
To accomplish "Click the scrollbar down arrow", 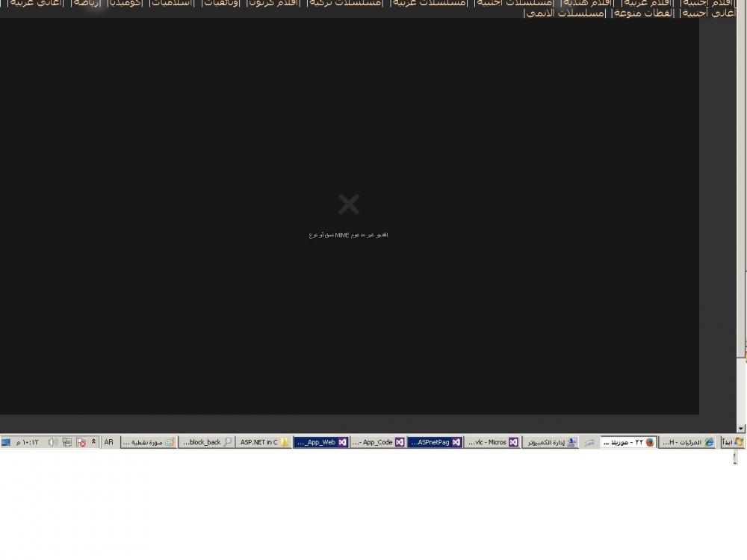I will click(741, 429).
